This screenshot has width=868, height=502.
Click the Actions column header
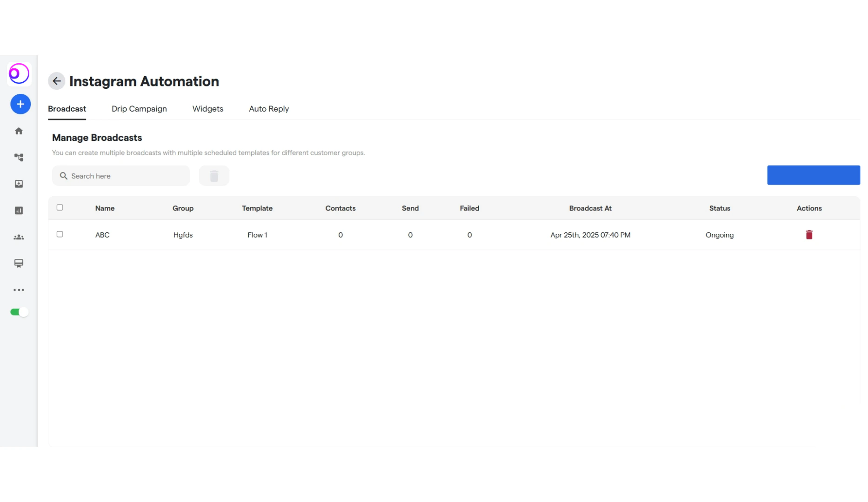click(809, 208)
